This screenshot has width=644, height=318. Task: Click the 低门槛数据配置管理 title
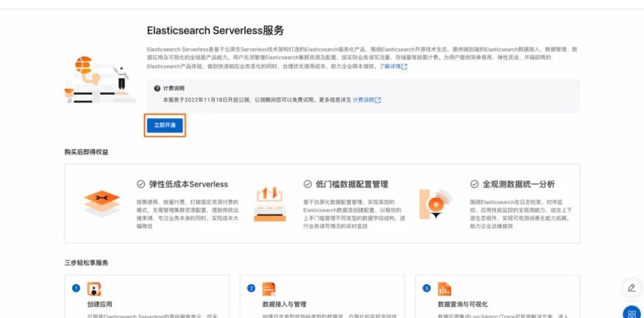click(x=352, y=184)
